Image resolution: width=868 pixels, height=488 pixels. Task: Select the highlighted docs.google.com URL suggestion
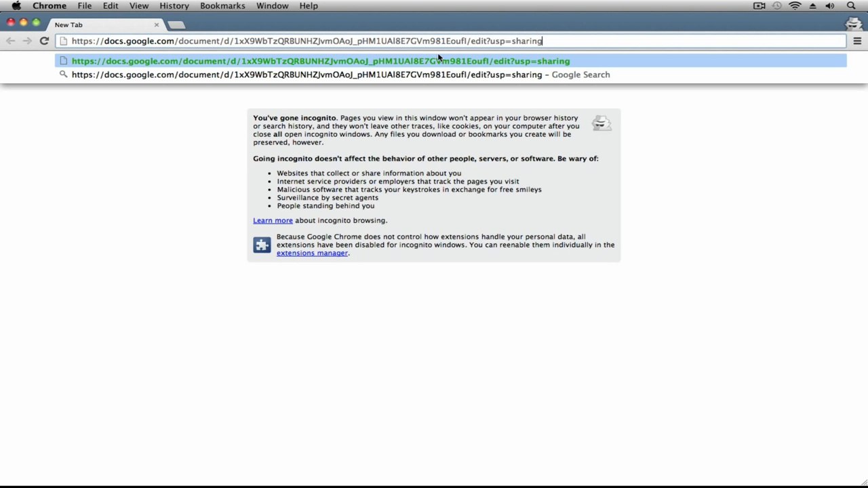[x=451, y=61]
